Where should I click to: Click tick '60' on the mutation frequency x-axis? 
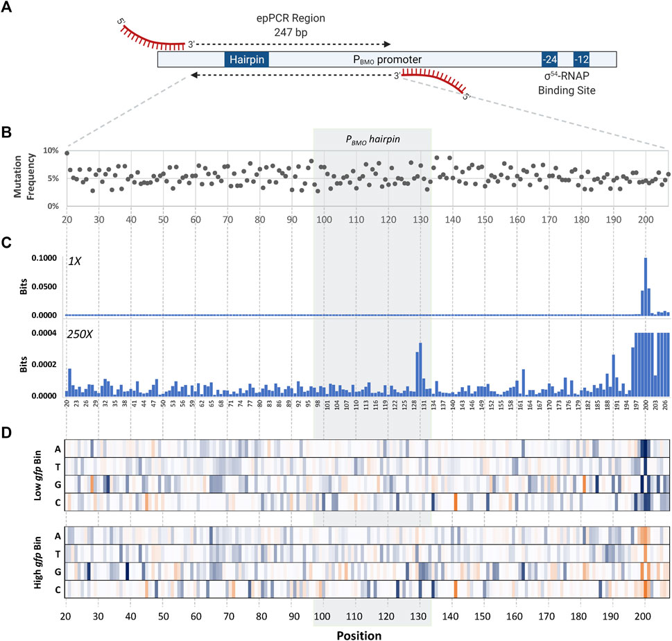point(196,219)
